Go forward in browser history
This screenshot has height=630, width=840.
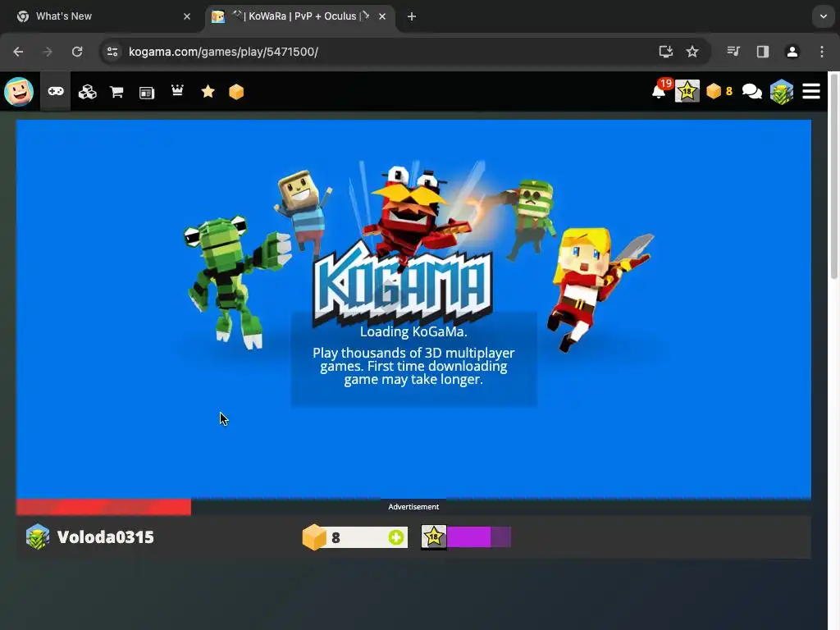[48, 52]
